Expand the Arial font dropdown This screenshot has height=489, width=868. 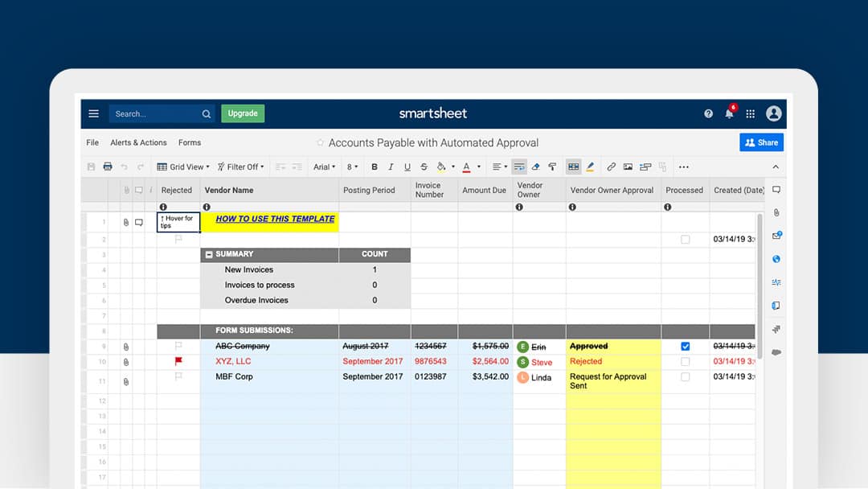click(x=324, y=167)
